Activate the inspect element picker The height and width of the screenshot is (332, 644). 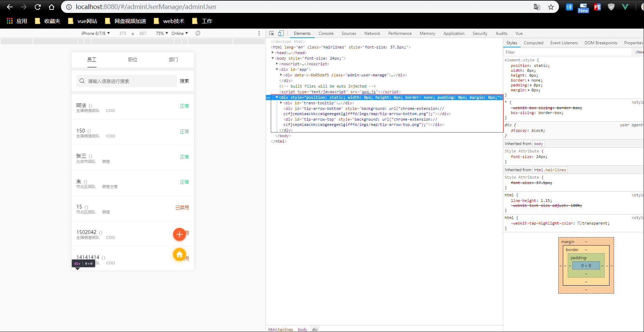coord(272,33)
